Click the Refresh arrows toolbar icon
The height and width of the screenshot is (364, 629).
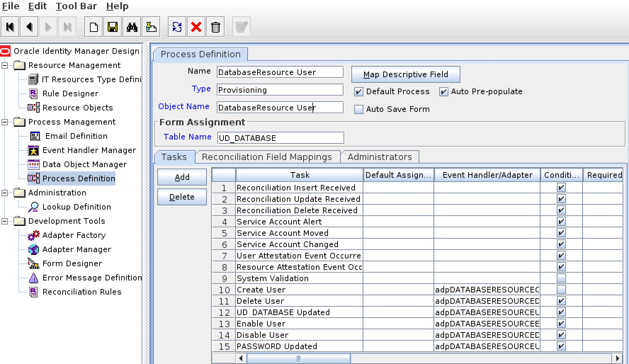(x=177, y=27)
